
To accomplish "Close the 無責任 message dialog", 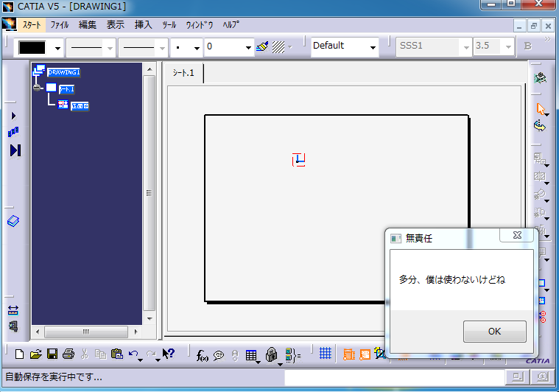I will pyautogui.click(x=517, y=235).
